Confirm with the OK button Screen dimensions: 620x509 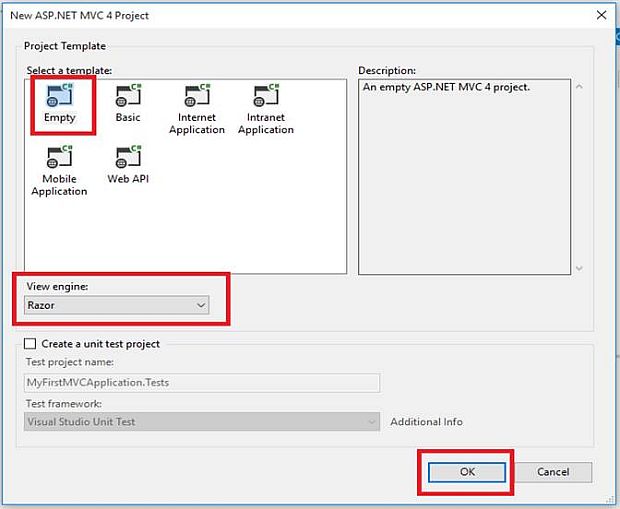467,472
